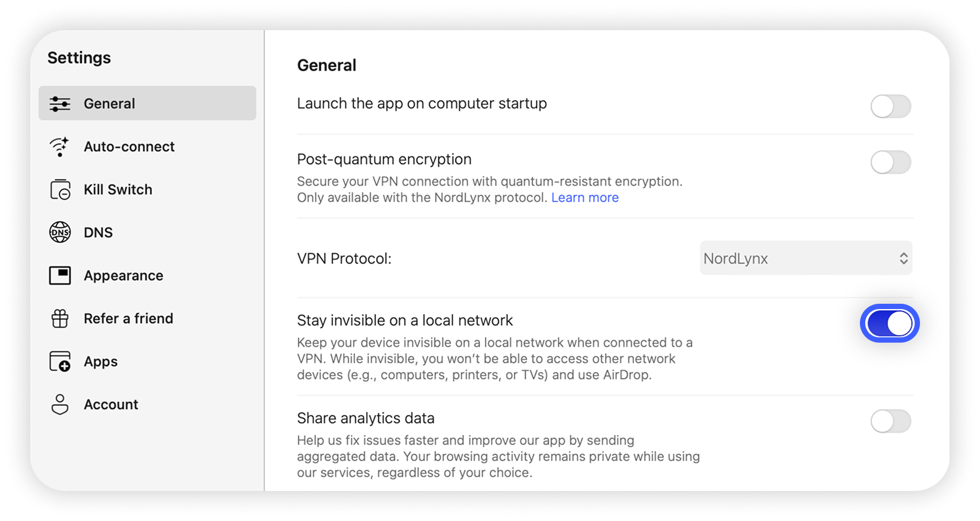The width and height of the screenshot is (980, 521).
Task: Click the NordLynx dropdown arrows
Action: coord(903,258)
